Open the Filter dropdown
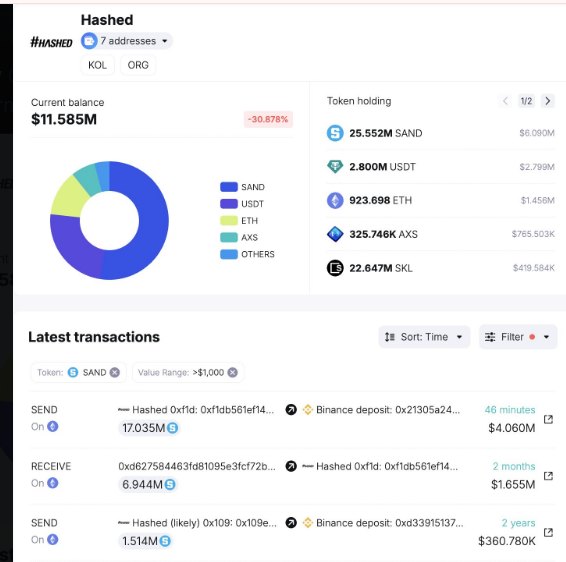Image resolution: width=566 pixels, height=562 pixels. pyautogui.click(x=518, y=337)
